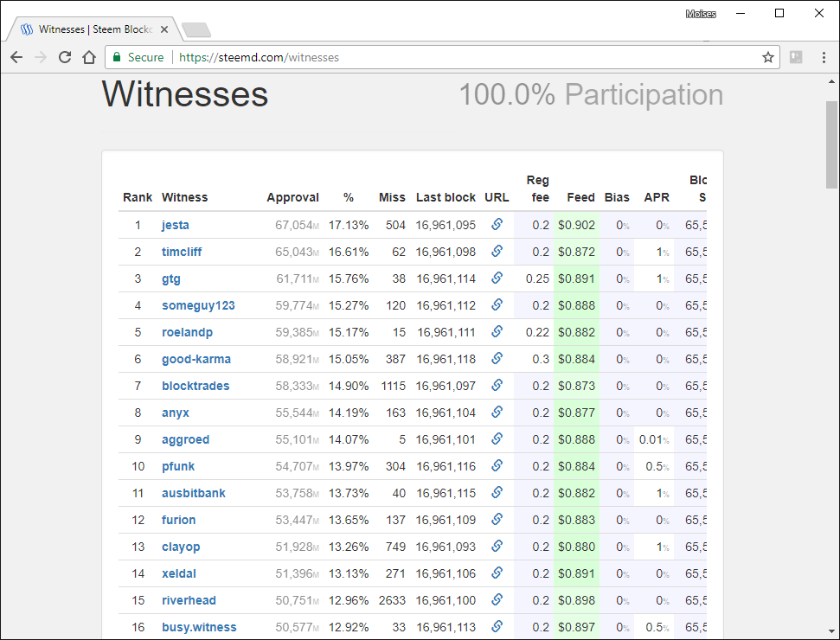The image size is (840, 640).
Task: Open the good-karma witness link
Action: pos(196,360)
